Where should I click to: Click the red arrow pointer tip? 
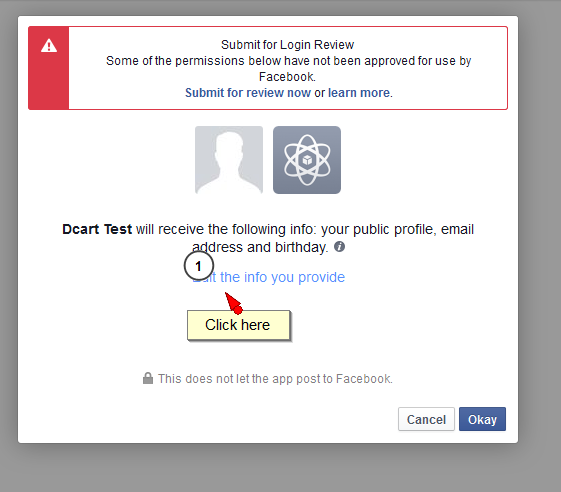(226, 294)
